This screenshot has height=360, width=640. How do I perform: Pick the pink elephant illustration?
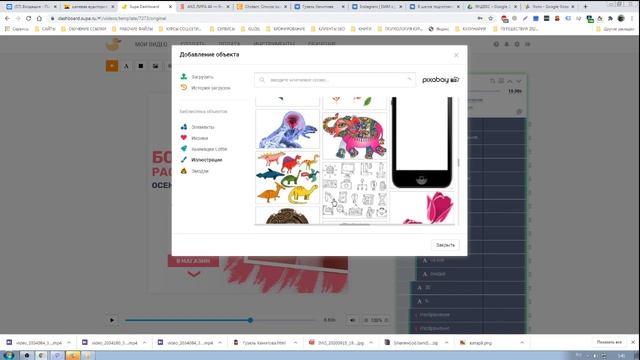tap(355, 135)
